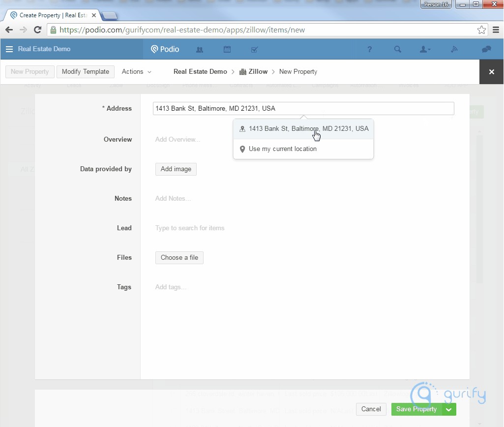This screenshot has width=504, height=427.
Task: Open the chat bubbles icon
Action: point(486,49)
